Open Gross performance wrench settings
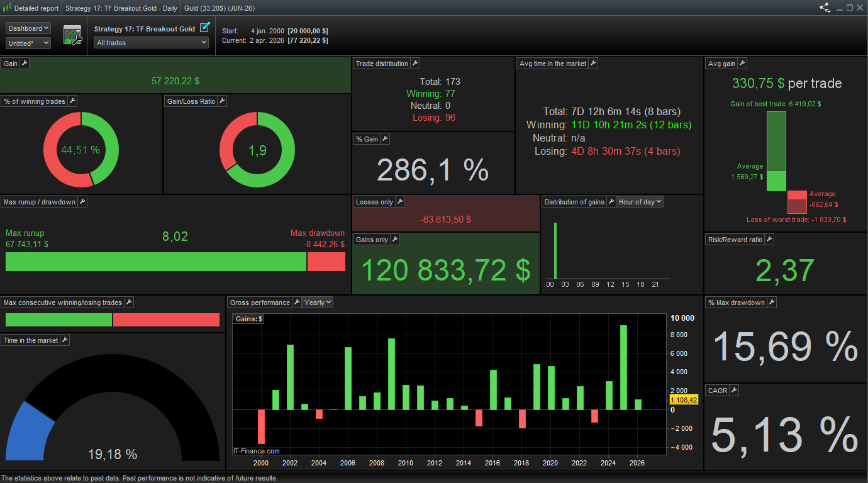This screenshot has width=868, height=483. (296, 303)
